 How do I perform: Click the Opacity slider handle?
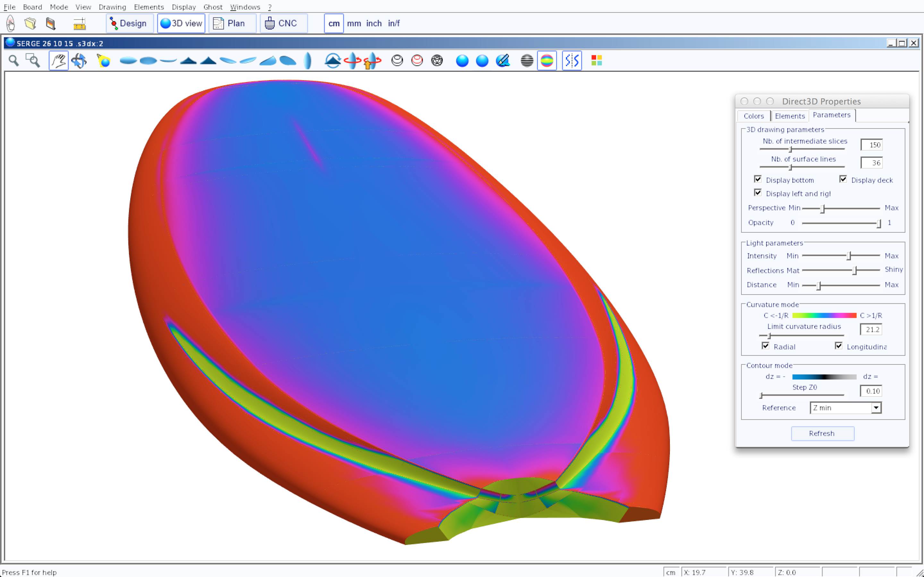[x=878, y=223]
